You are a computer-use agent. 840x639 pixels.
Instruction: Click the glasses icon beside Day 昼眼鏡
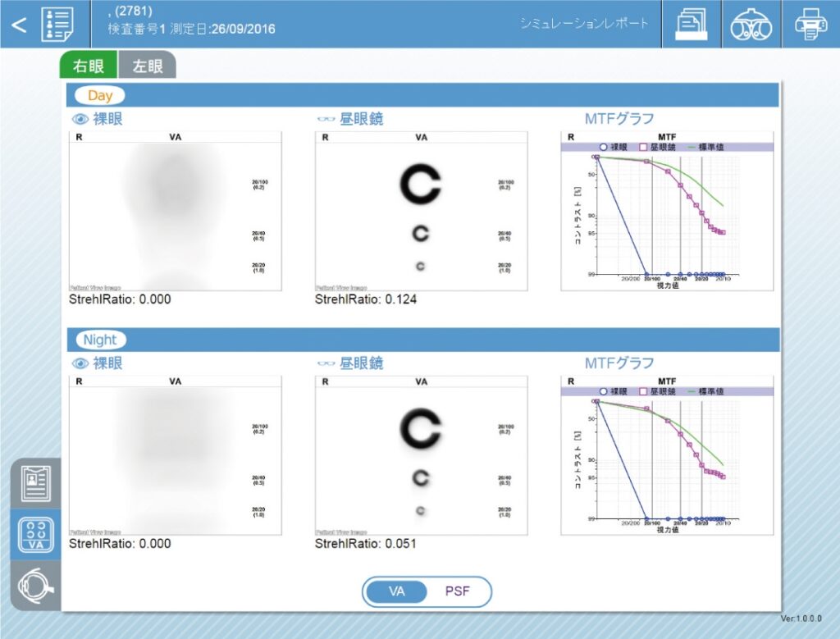point(326,119)
